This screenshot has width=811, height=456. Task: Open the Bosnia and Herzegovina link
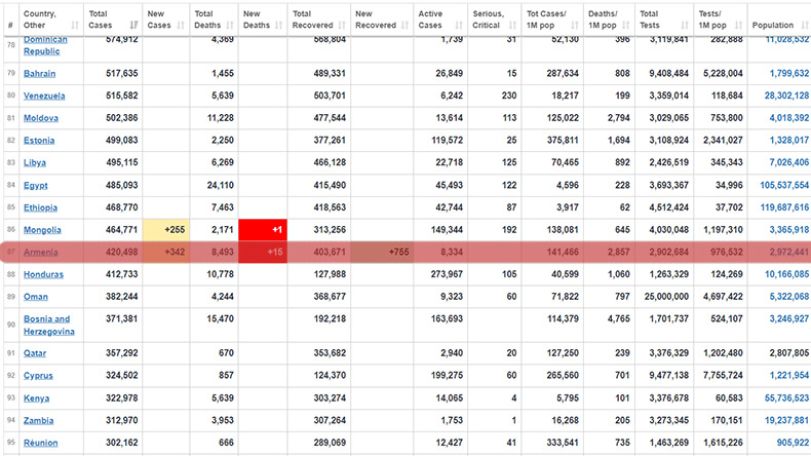pos(49,325)
